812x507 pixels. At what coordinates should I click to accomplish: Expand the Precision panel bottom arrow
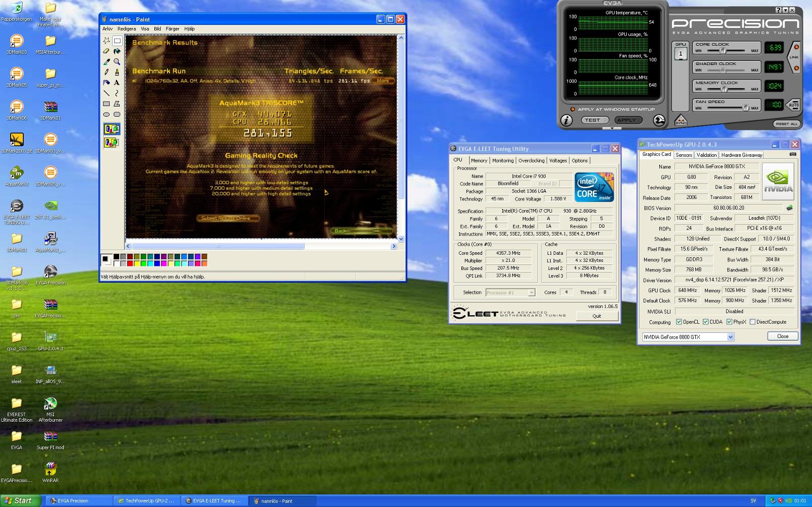(612, 128)
